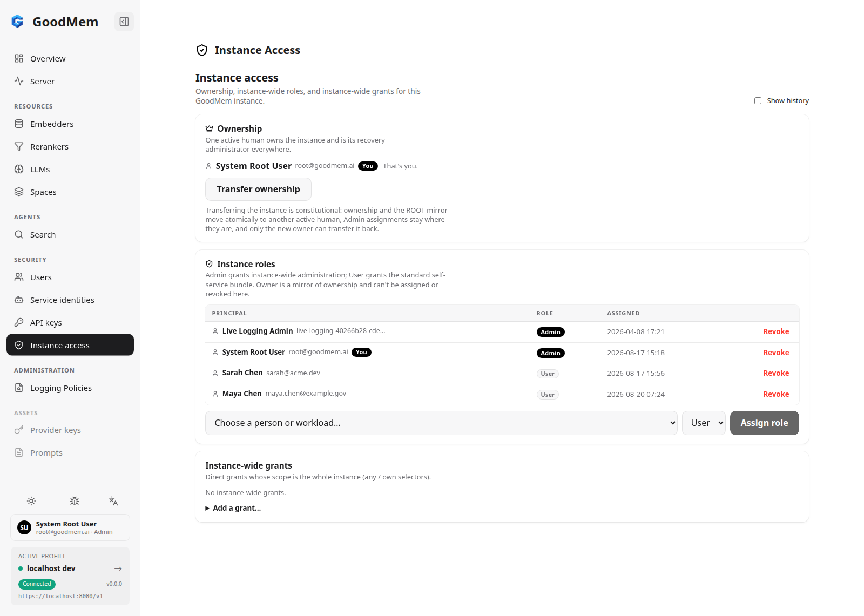Click the LLMs brain icon
The width and height of the screenshot is (864, 616).
[x=19, y=169]
